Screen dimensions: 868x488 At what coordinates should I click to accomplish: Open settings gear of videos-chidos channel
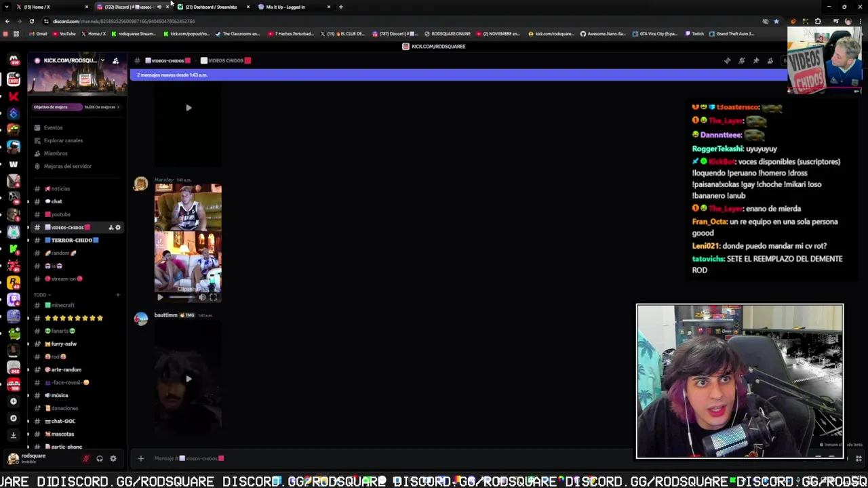click(118, 227)
